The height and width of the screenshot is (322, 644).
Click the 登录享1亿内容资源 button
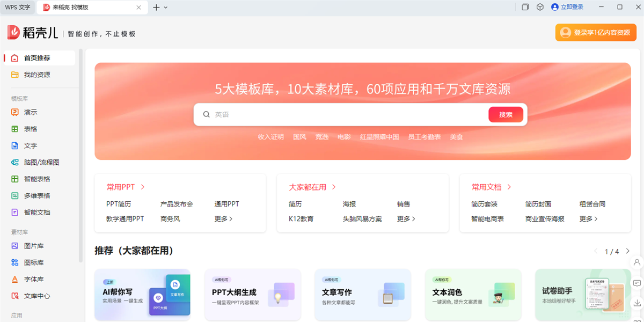point(596,32)
